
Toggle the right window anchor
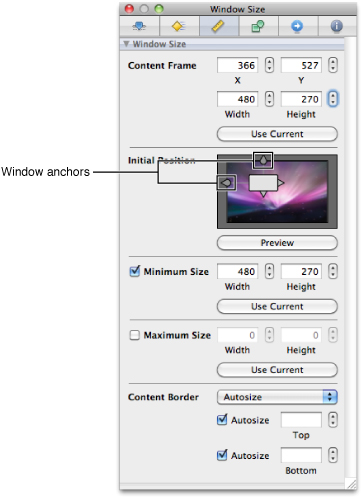[x=281, y=183]
